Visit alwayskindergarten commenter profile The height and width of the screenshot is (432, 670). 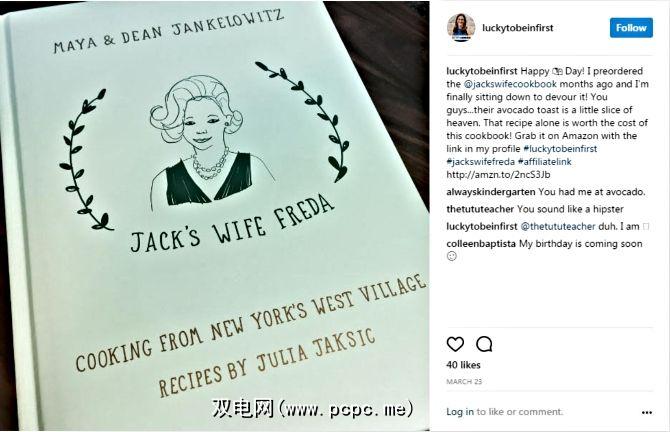click(x=491, y=192)
